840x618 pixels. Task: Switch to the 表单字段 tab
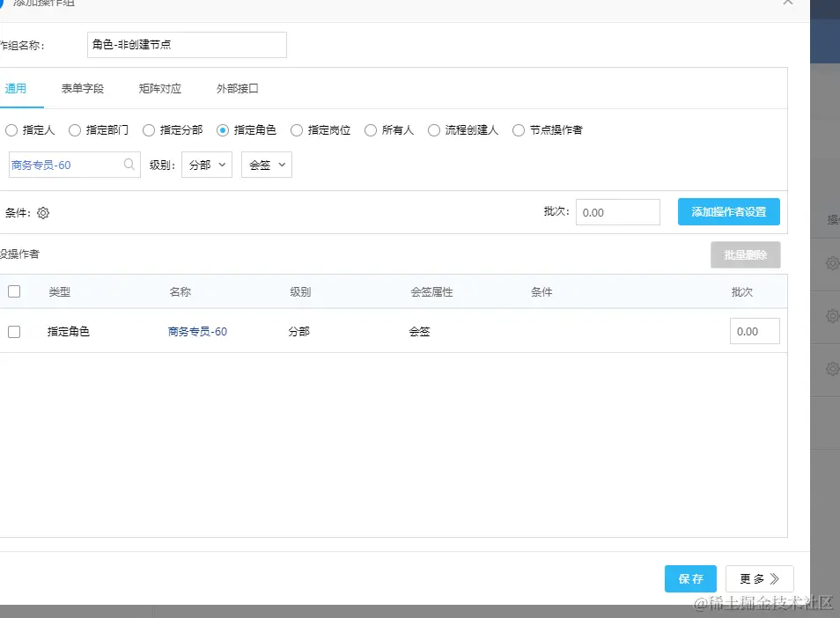pos(83,88)
